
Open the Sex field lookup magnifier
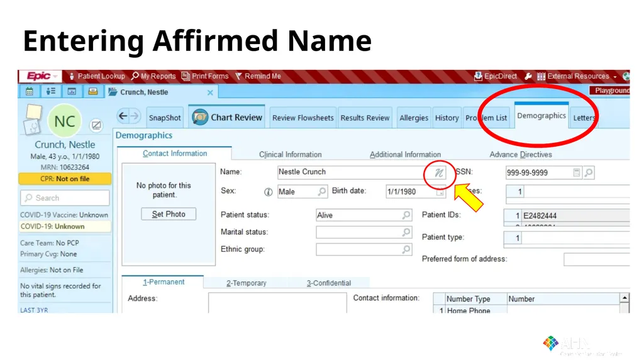coord(322,191)
